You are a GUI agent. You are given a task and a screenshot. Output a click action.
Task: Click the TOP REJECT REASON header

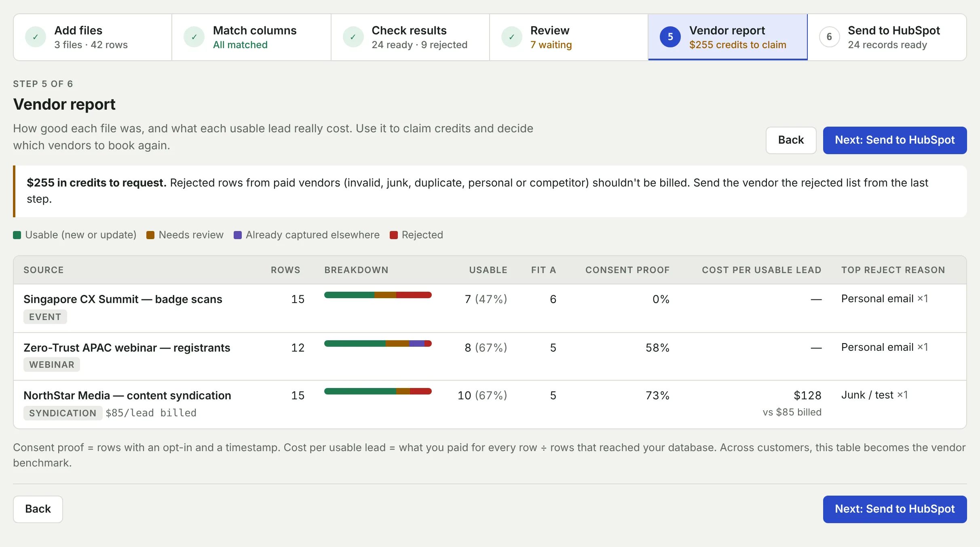[x=893, y=270]
